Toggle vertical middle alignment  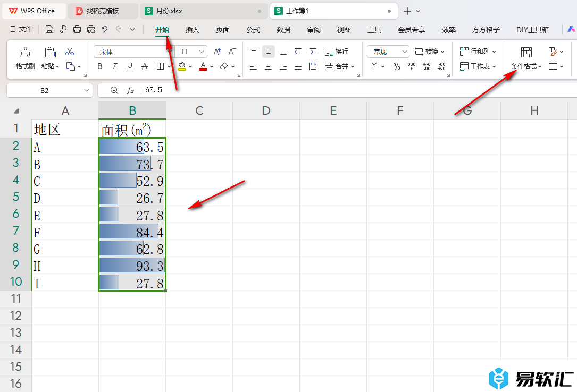[269, 52]
